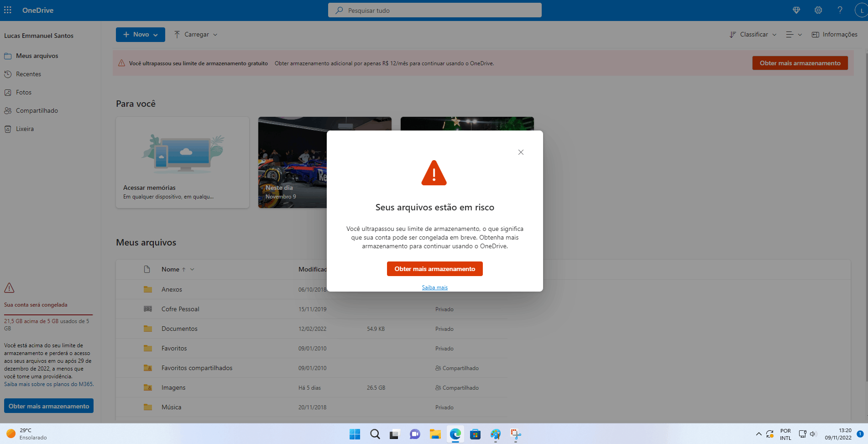Open Saiba mais sobre os planos do M365 link
868x444 pixels.
coord(49,384)
